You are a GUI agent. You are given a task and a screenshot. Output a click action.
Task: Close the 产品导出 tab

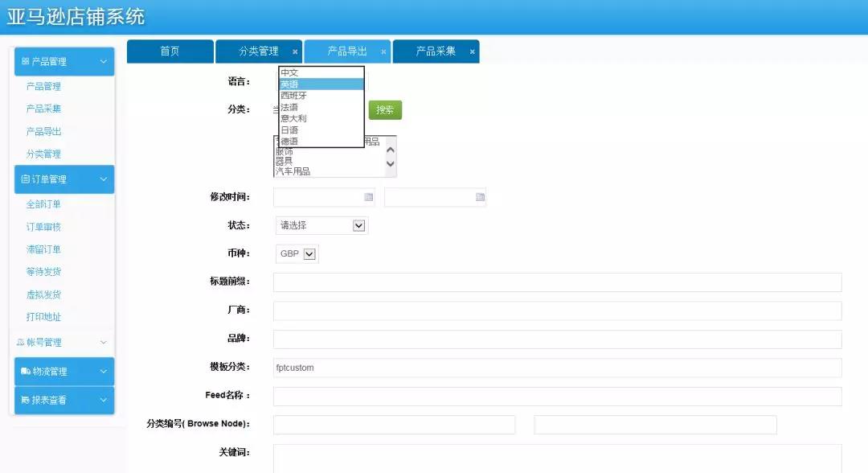pyautogui.click(x=383, y=51)
